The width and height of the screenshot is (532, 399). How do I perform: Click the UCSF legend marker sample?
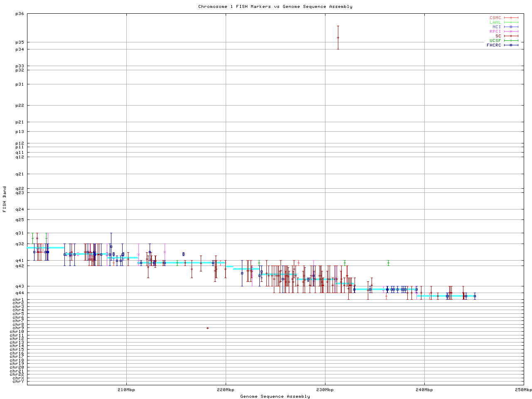click(511, 41)
